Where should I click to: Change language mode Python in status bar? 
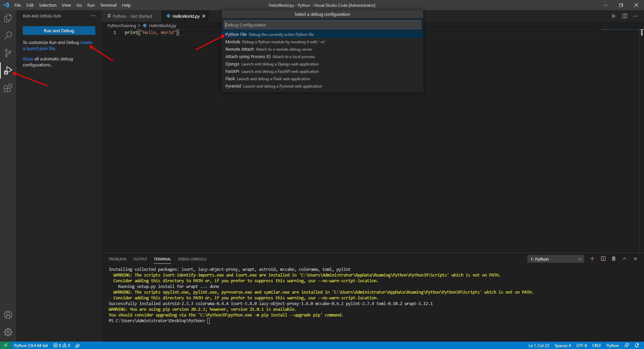pos(612,345)
